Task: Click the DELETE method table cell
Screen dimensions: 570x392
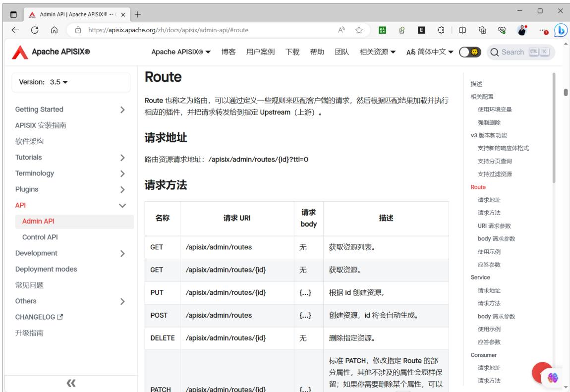Action: [163, 338]
